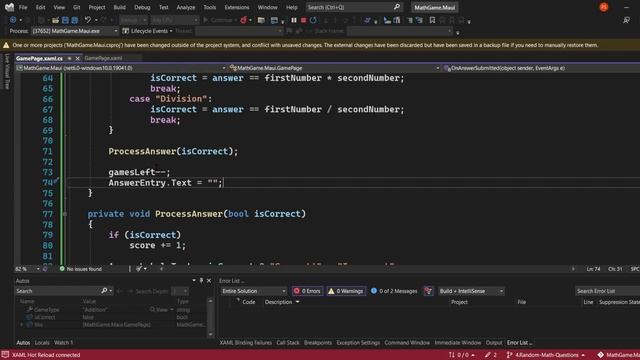The height and width of the screenshot is (360, 640).
Task: Click the Bookmark icon in toolbar
Action: (432, 20)
